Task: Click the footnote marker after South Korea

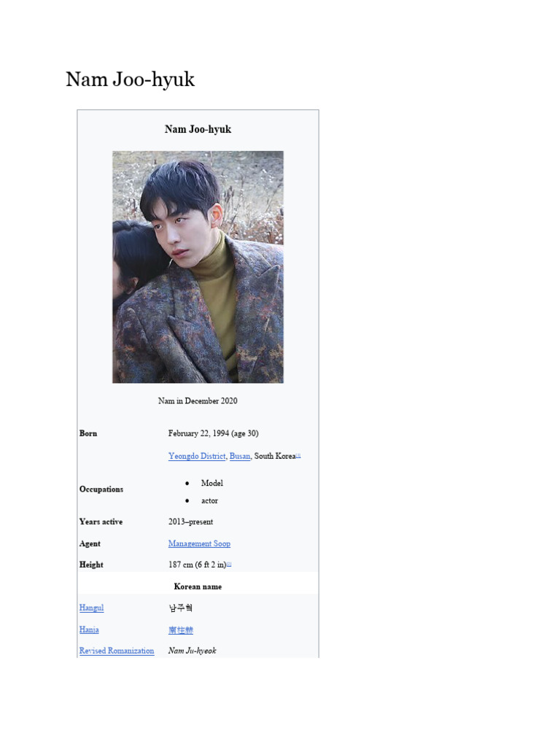Action: [298, 455]
